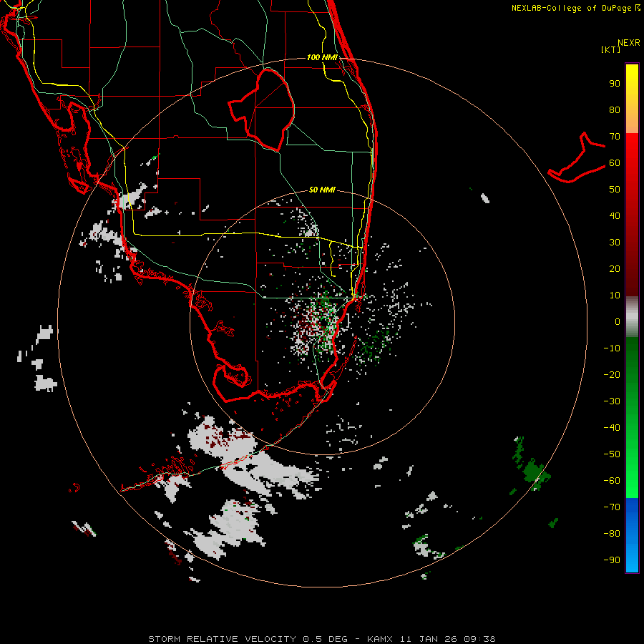Viewport: 644px width, 644px height.
Task: Pick the gray zero-velocity colorbar segment
Action: point(632,317)
